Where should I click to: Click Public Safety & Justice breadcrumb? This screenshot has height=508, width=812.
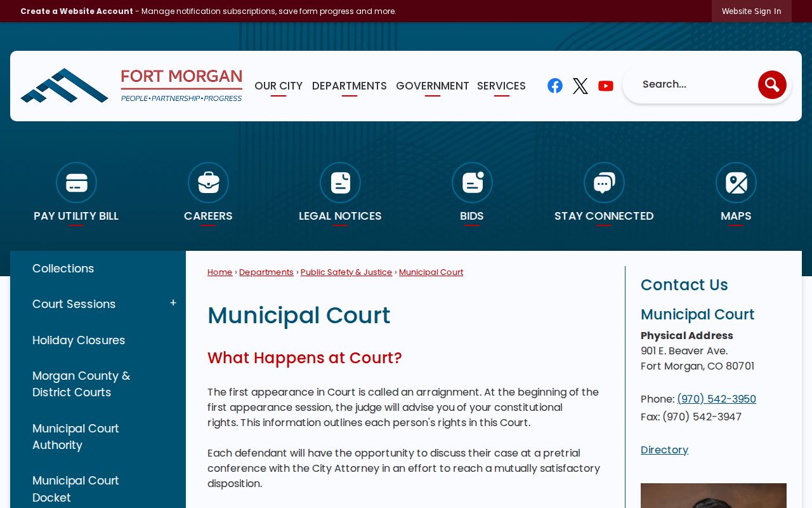click(x=346, y=272)
